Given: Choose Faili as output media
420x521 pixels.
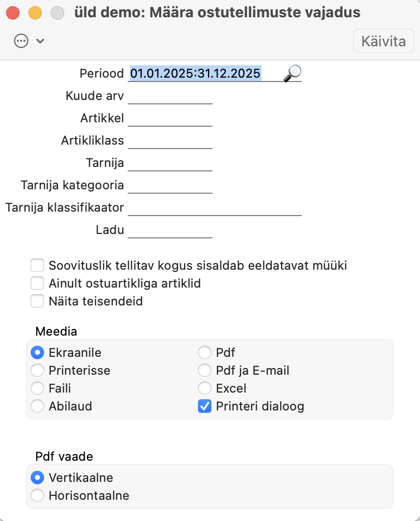Looking at the screenshot, I should pyautogui.click(x=37, y=388).
